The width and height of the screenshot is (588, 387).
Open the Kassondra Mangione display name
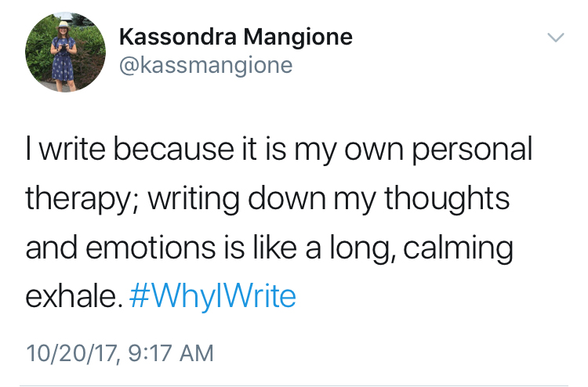pos(235,37)
